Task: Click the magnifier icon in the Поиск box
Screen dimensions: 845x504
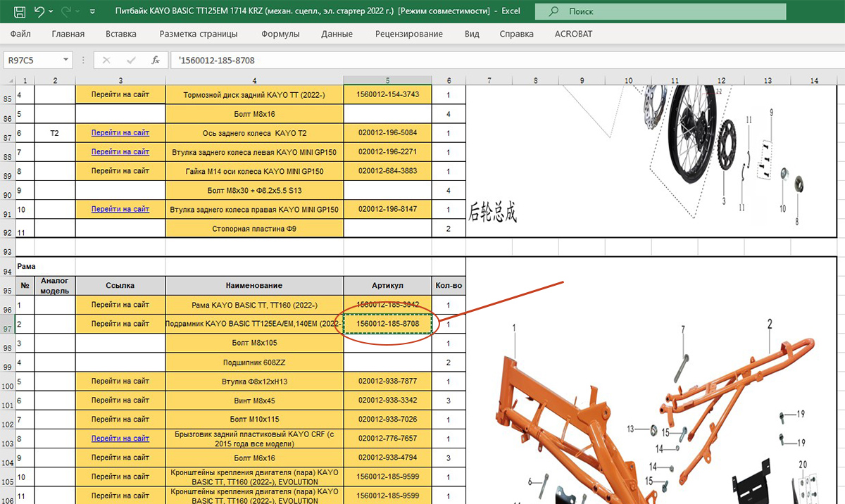Action: click(554, 12)
